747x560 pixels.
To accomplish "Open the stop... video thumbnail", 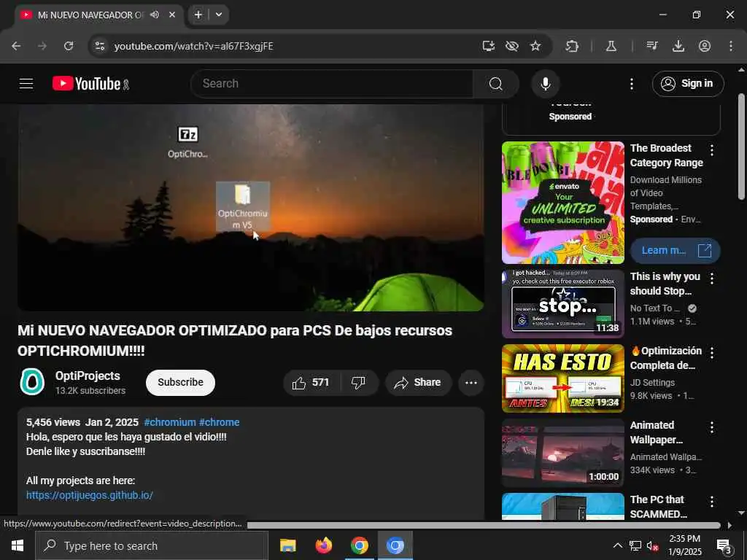I will click(x=563, y=304).
